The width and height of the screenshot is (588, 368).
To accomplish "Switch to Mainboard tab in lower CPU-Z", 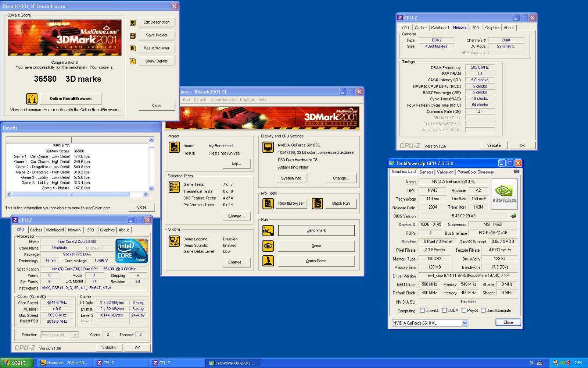I will pos(55,230).
